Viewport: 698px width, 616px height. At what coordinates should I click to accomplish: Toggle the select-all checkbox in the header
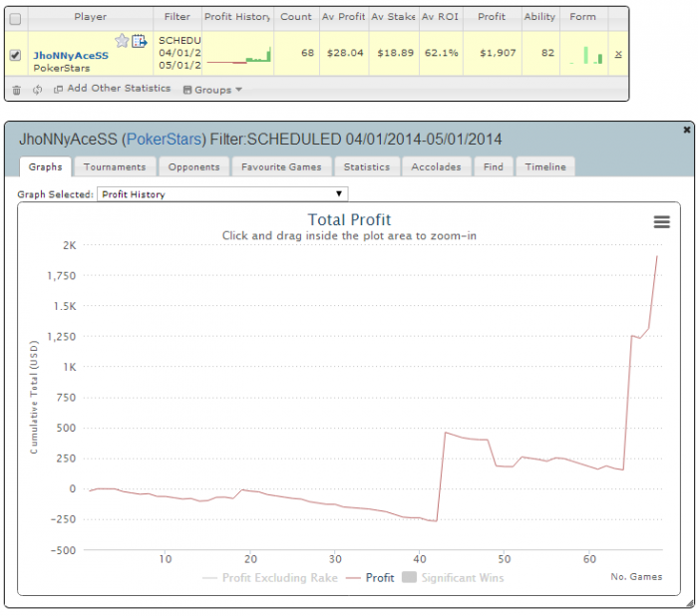click(15, 19)
